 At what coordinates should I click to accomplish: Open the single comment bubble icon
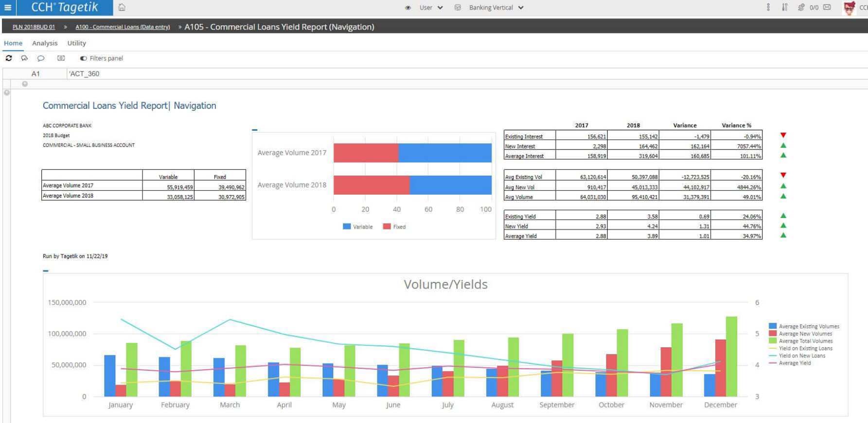[x=41, y=58]
